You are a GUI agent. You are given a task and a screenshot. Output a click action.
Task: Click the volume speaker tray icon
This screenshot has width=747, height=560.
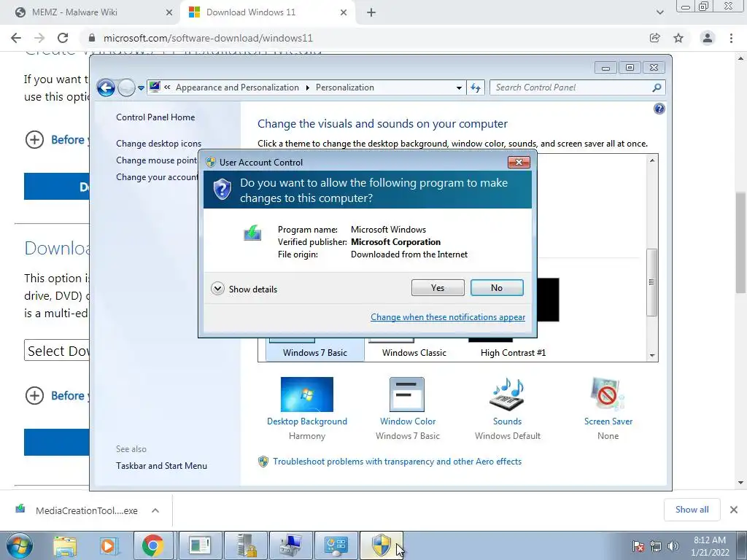pyautogui.click(x=673, y=546)
